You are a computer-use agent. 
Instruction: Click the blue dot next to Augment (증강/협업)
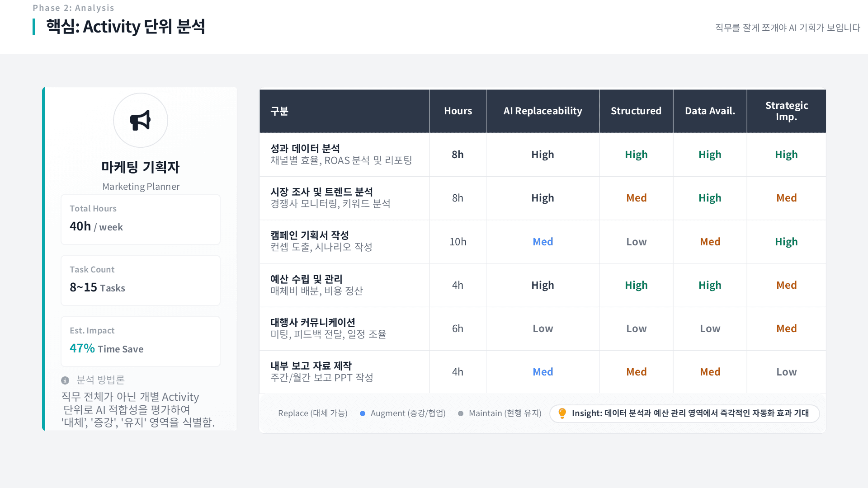tap(362, 413)
